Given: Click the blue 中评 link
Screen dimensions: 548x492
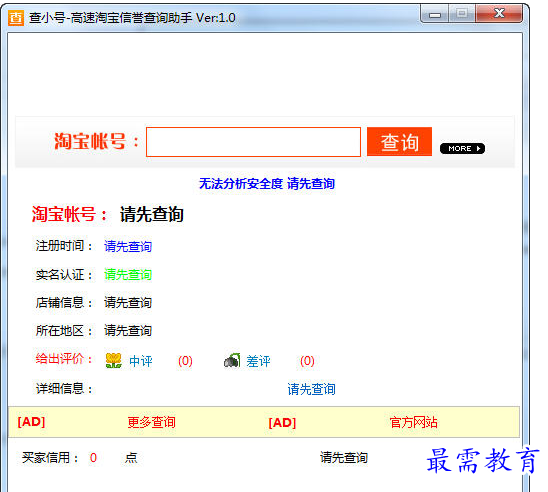Looking at the screenshot, I should pyautogui.click(x=141, y=361).
